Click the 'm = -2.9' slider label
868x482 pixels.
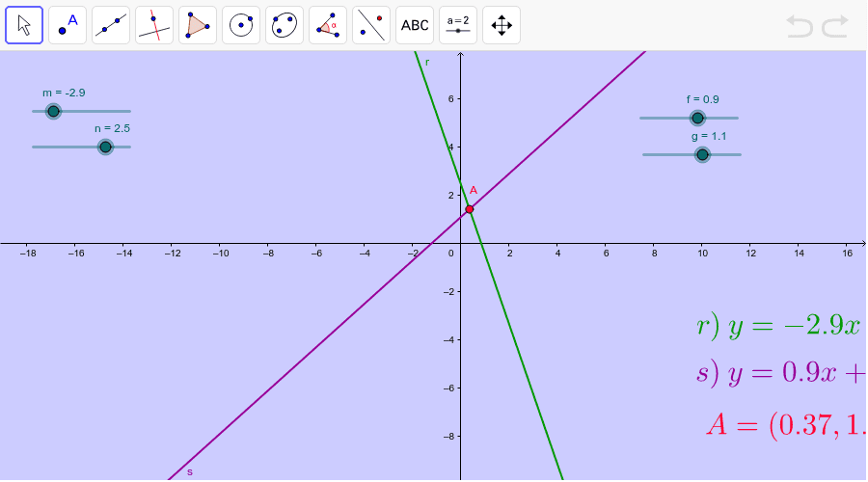pos(64,93)
